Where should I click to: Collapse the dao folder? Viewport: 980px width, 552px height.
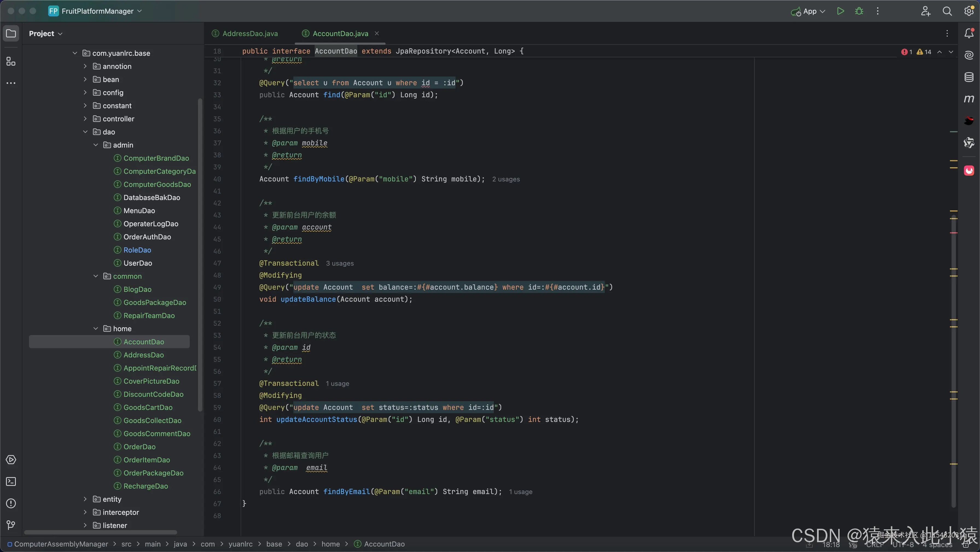pyautogui.click(x=85, y=132)
